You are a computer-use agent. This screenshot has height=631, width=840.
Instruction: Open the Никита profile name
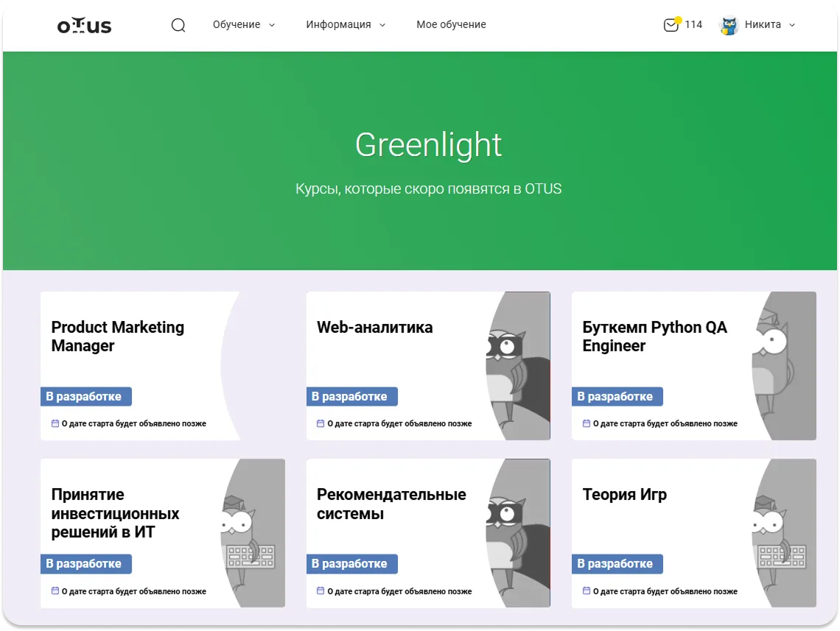(763, 24)
